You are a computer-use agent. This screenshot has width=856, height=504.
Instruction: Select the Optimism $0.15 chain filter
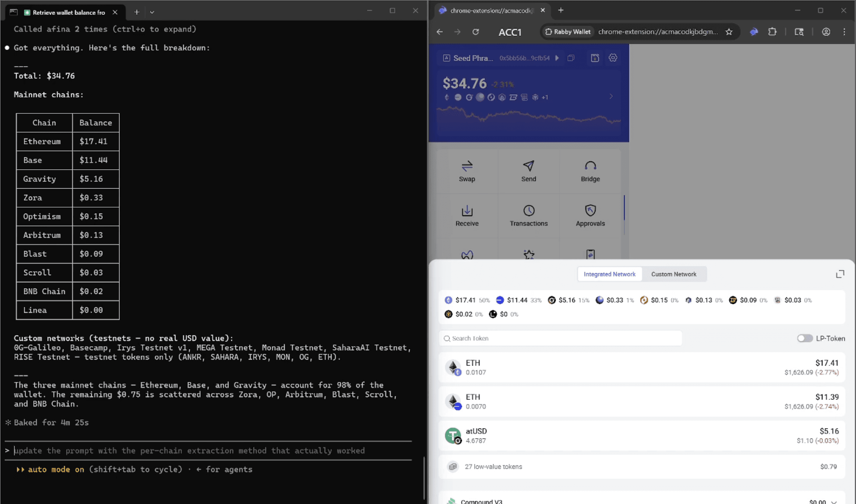659,300
